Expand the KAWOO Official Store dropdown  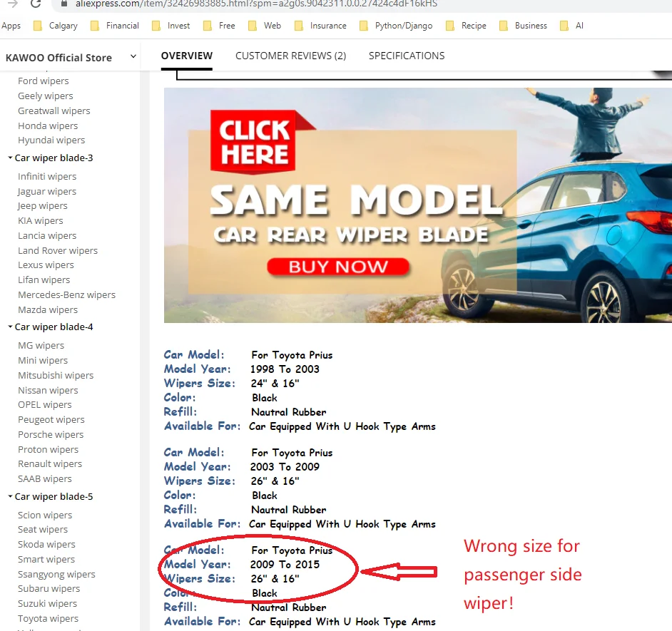[x=133, y=56]
